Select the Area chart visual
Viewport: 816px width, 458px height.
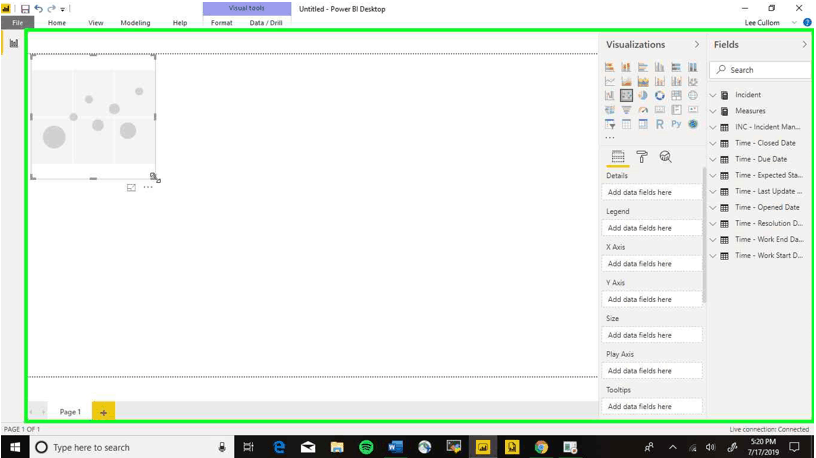[626, 81]
